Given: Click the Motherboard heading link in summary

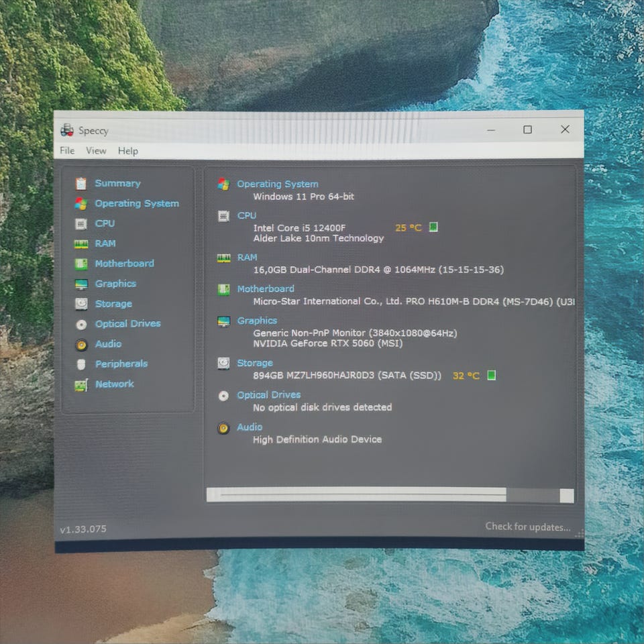Looking at the screenshot, I should pos(266,288).
